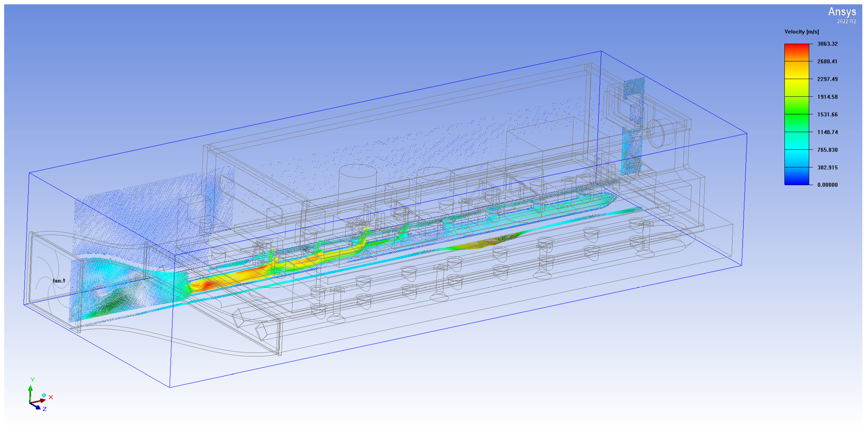Click the cyan isometric ball on triad
Image resolution: width=868 pixels, height=437 pixels.
click(44, 395)
